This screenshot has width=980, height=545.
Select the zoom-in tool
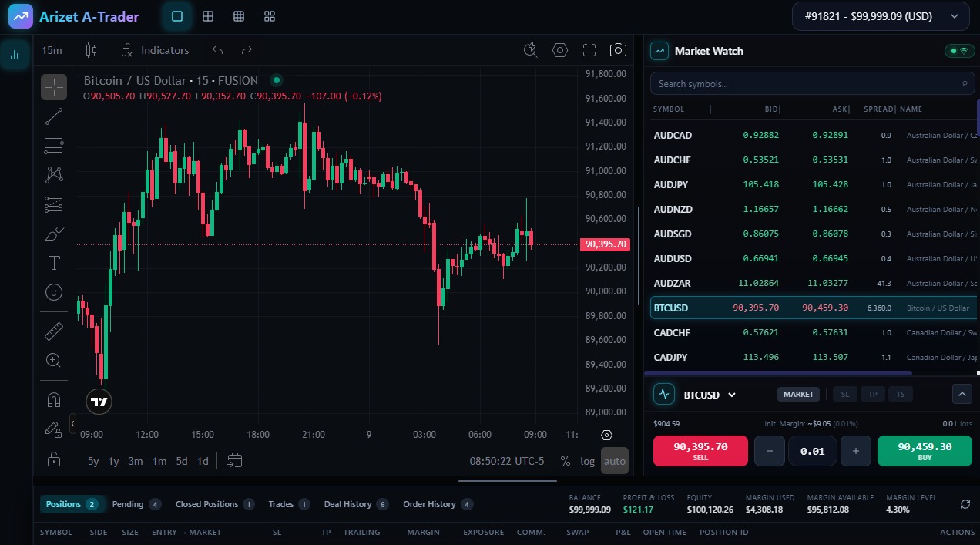(x=53, y=360)
